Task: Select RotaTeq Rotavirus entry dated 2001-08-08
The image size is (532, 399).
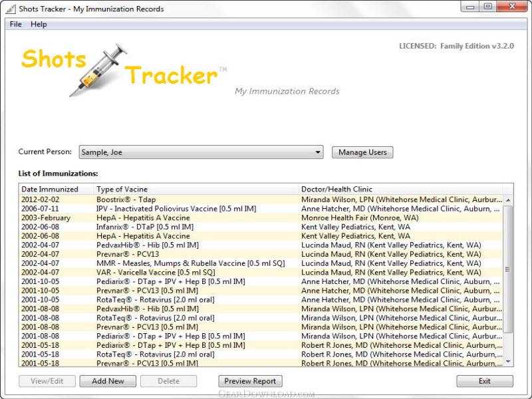Action: click(156, 318)
